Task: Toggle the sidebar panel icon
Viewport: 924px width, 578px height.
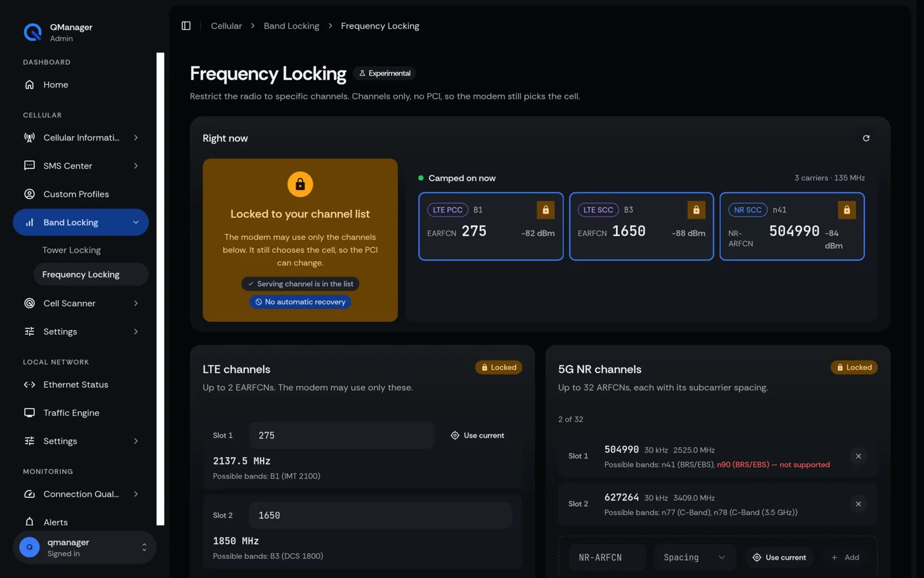Action: click(186, 26)
